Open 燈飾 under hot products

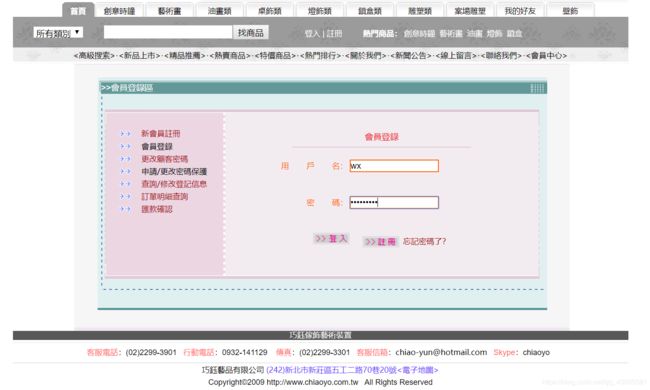[x=494, y=34]
